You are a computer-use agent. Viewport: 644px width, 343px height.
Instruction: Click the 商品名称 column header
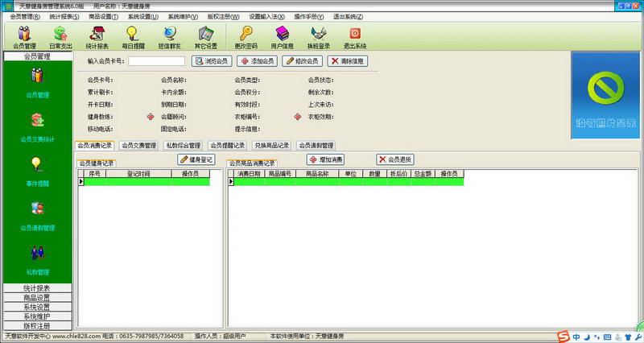(x=317, y=174)
